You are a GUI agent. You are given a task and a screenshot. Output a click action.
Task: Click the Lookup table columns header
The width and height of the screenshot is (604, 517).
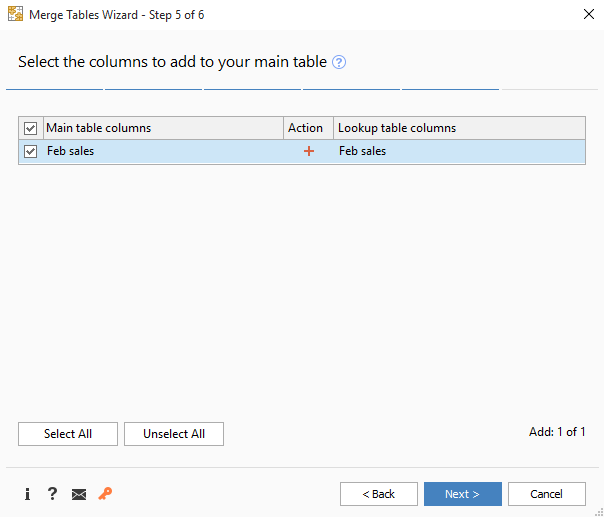(x=460, y=128)
